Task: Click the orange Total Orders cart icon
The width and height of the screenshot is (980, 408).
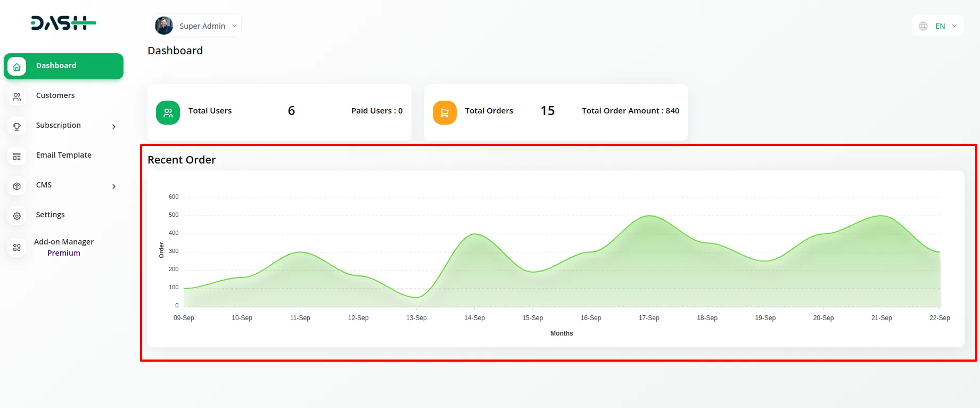Action: click(x=444, y=113)
